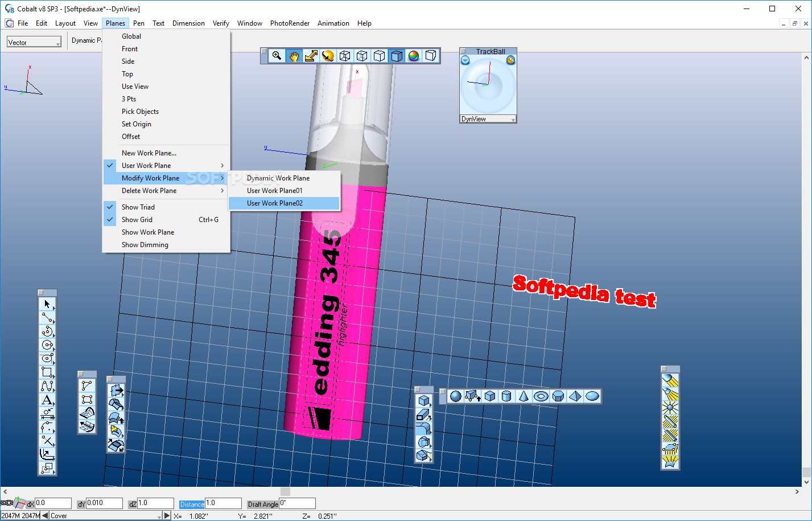Viewport: 812px width, 521px height.
Task: Select the Ellipsoid primitive tool
Action: 592,396
